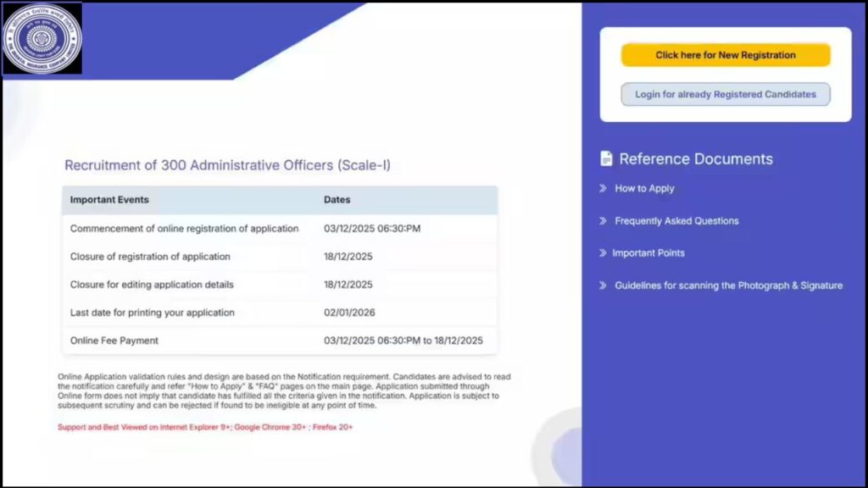This screenshot has width=868, height=488.
Task: Select the Recruitment of 300 Administrative Officers title
Action: point(227,165)
